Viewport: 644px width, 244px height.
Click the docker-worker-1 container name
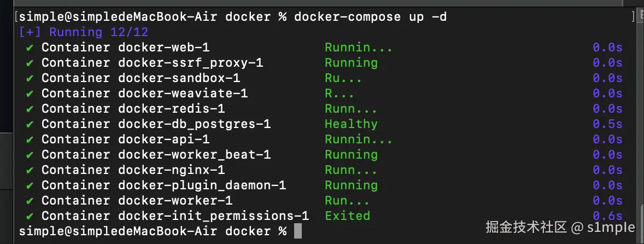click(175, 201)
